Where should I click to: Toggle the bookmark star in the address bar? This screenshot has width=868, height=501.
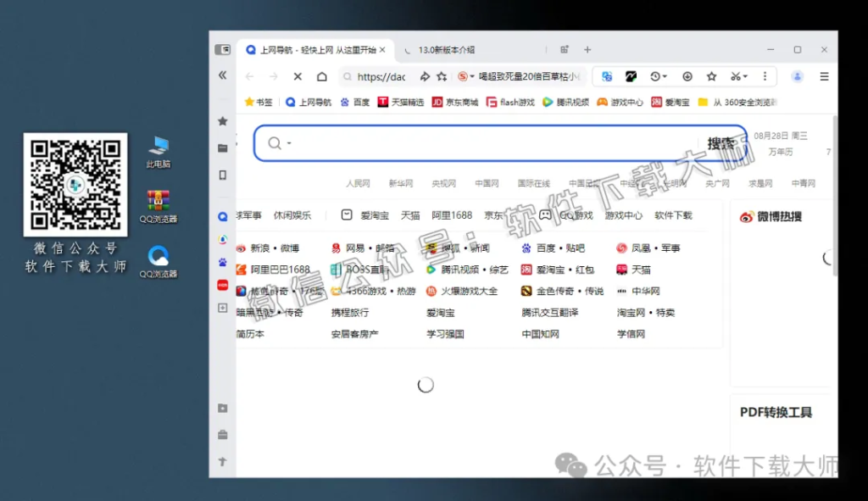[x=442, y=76]
